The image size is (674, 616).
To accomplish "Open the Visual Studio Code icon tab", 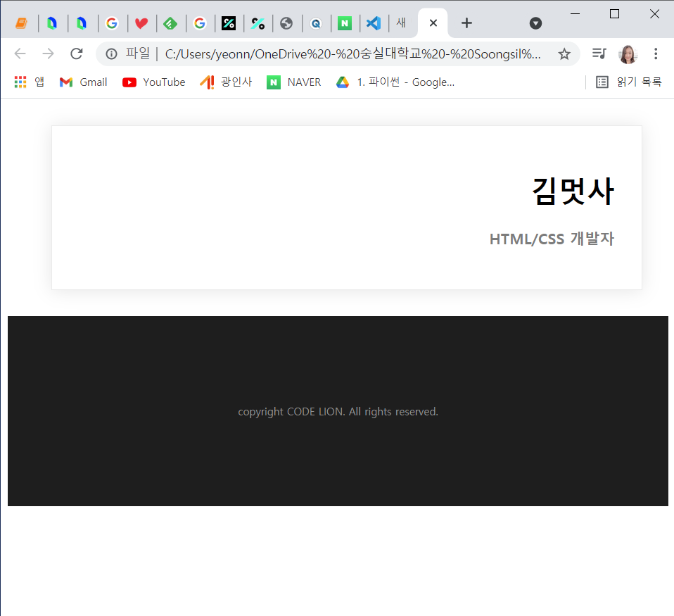I will [x=374, y=23].
